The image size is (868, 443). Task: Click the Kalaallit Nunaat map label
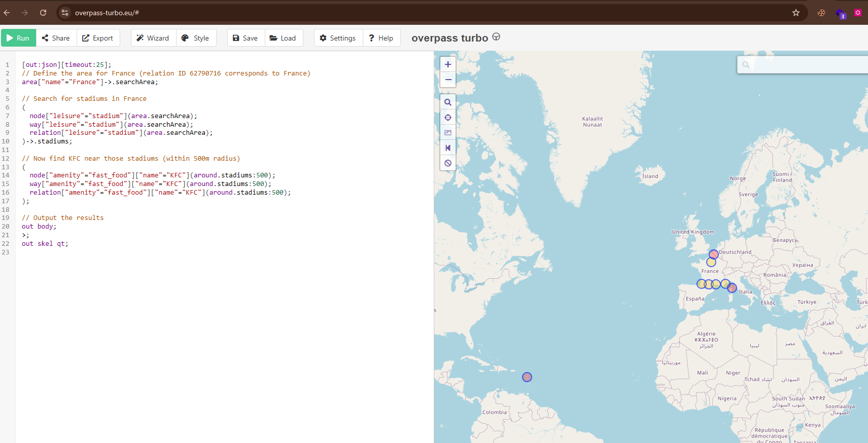593,122
